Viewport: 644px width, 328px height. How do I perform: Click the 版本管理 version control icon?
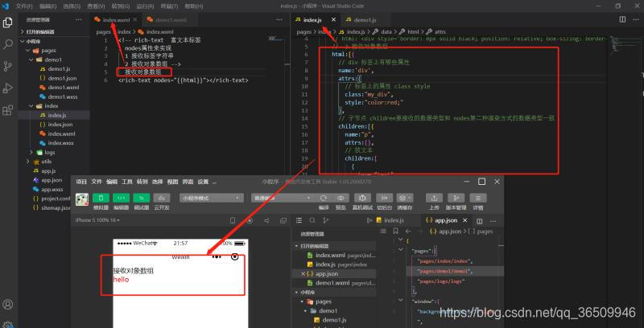(x=456, y=198)
